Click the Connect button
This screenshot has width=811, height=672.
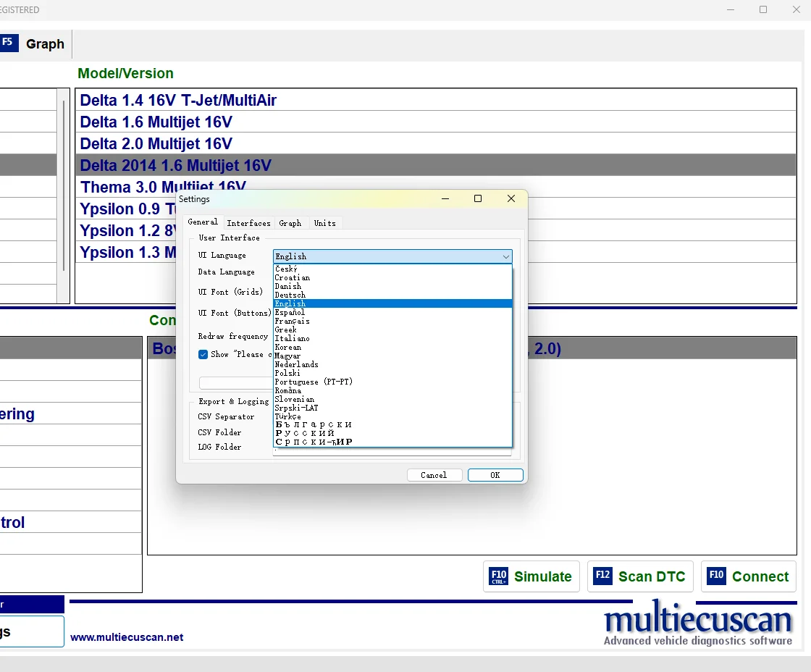click(749, 576)
